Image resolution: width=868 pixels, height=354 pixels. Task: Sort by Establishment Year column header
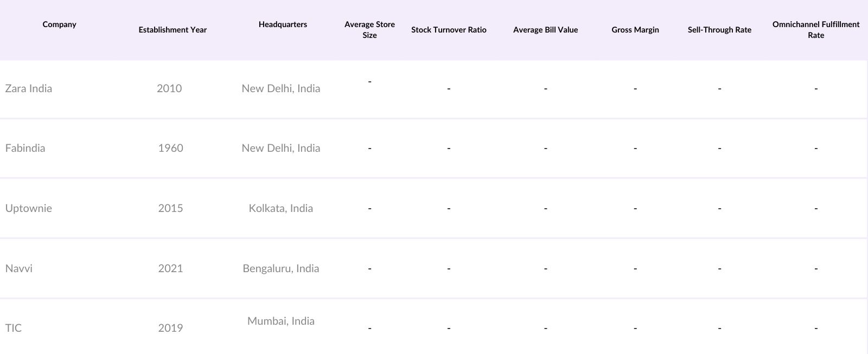tap(173, 30)
